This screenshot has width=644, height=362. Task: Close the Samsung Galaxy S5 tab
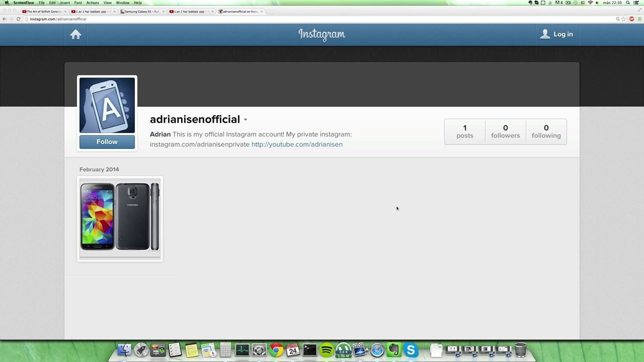(x=163, y=12)
